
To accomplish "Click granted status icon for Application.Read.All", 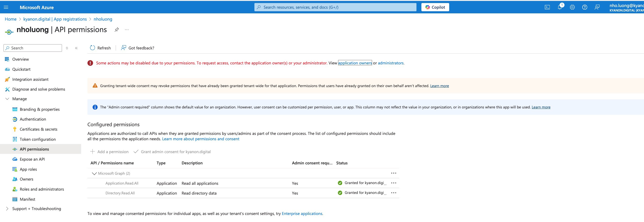I will coord(340,183).
